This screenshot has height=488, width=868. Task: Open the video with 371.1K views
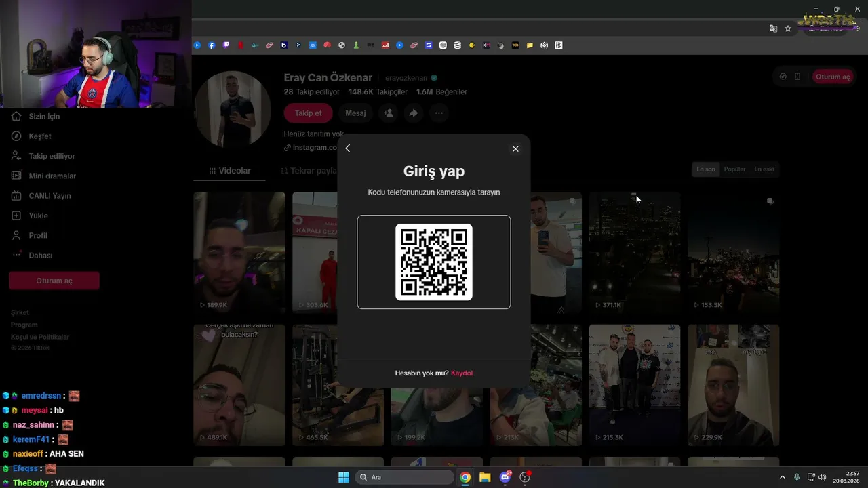pos(634,252)
